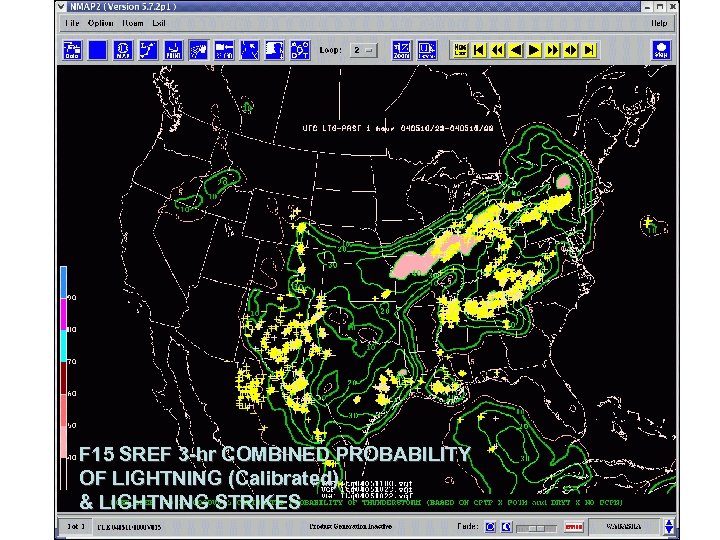Adjust the Fade slider
The width and height of the screenshot is (720, 540).
pos(536,528)
